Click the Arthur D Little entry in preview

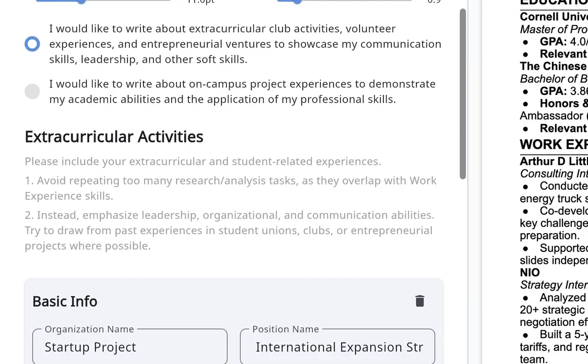point(554,161)
